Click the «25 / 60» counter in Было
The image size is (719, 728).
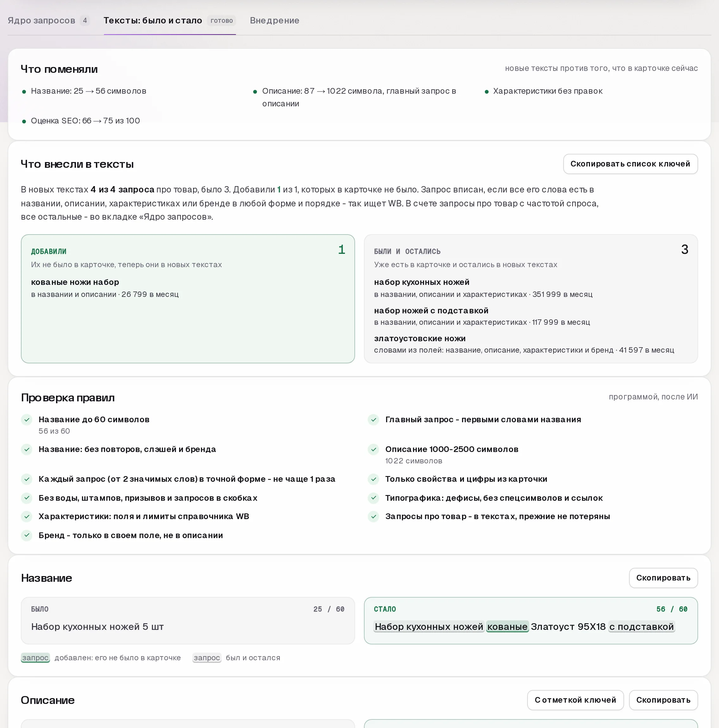click(x=329, y=609)
